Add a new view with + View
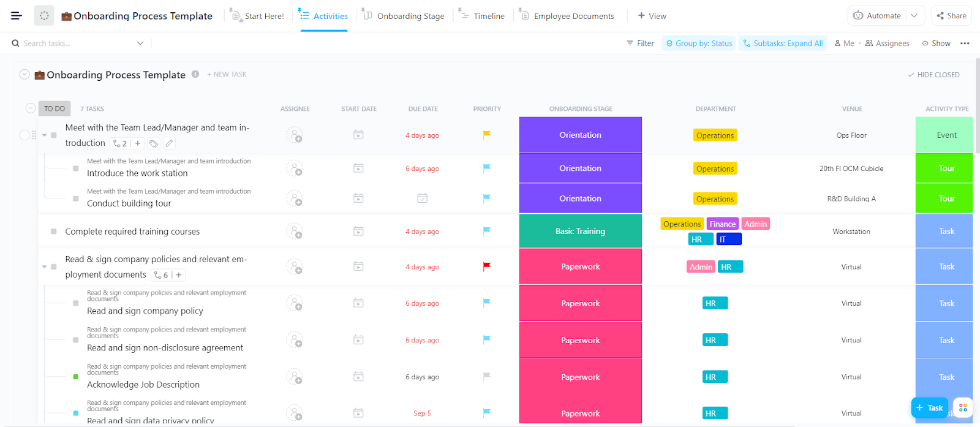 (x=652, y=16)
